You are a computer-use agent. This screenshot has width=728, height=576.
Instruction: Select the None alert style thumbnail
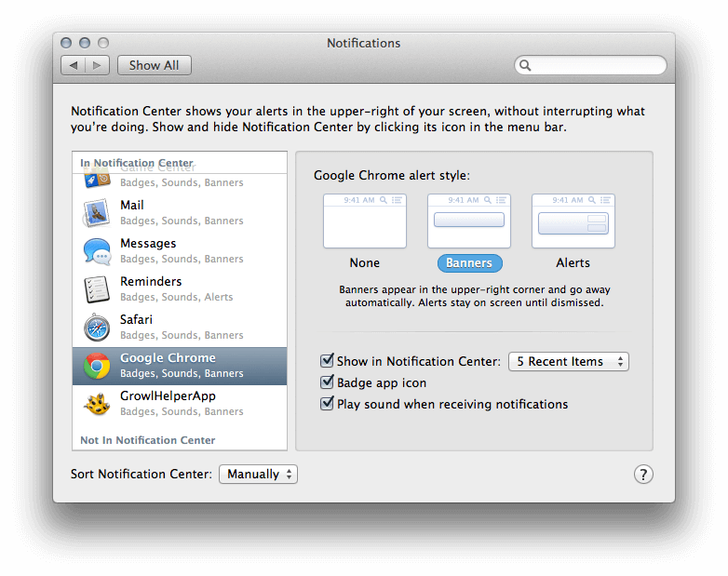coord(365,221)
